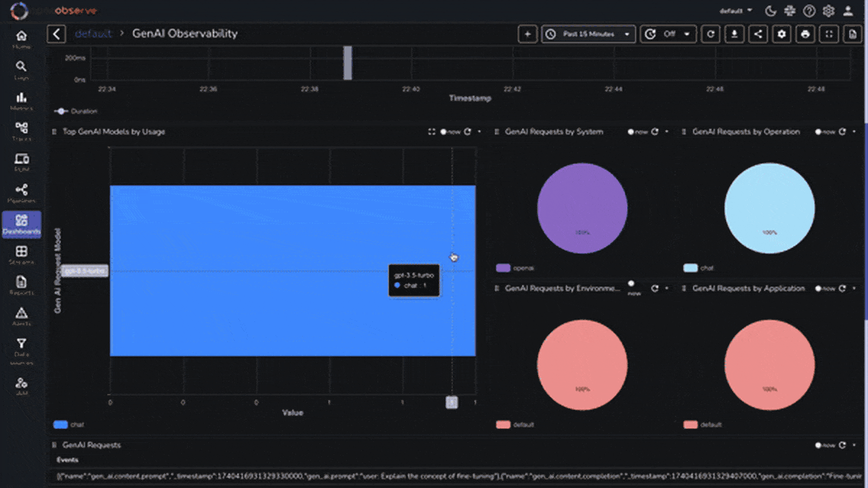Viewport: 868px width, 488px height.
Task: Select the Dashboards menu item
Action: (x=21, y=224)
